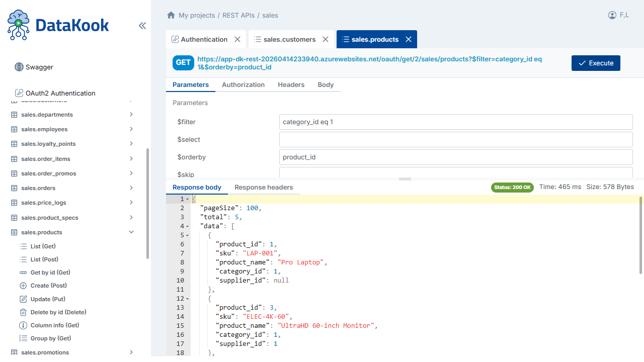Click sales.departments table icon

[14, 115]
